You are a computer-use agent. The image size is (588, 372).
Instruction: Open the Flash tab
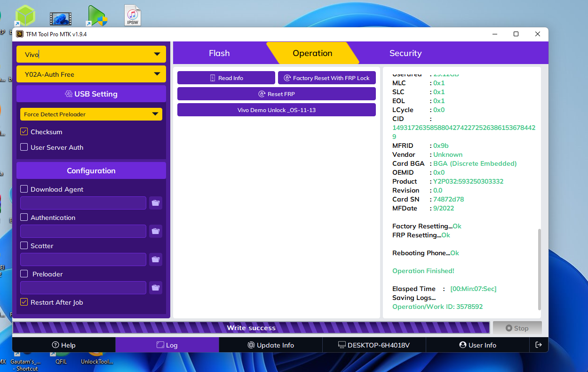point(219,53)
